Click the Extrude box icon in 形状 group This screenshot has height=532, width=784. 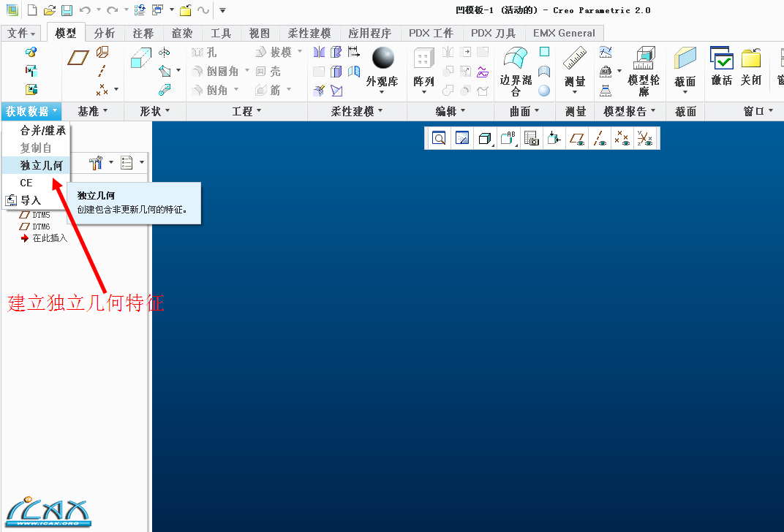140,58
